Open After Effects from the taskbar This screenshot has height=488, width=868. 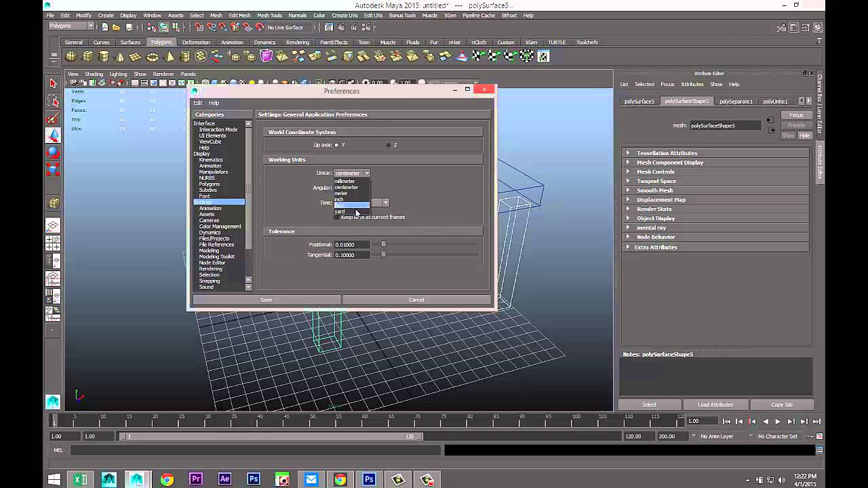tap(224, 479)
